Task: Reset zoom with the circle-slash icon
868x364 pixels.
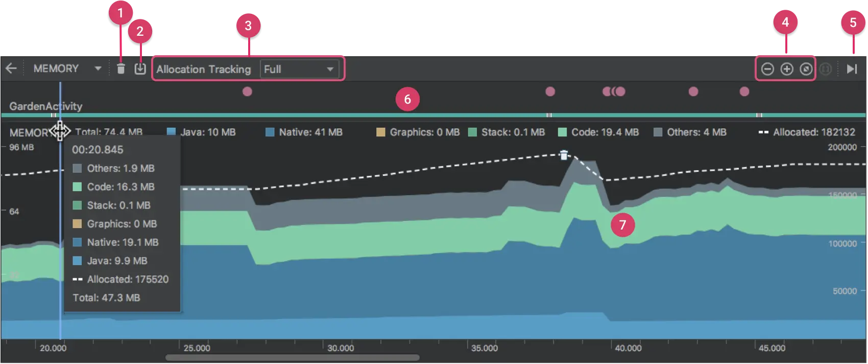Action: [x=806, y=69]
